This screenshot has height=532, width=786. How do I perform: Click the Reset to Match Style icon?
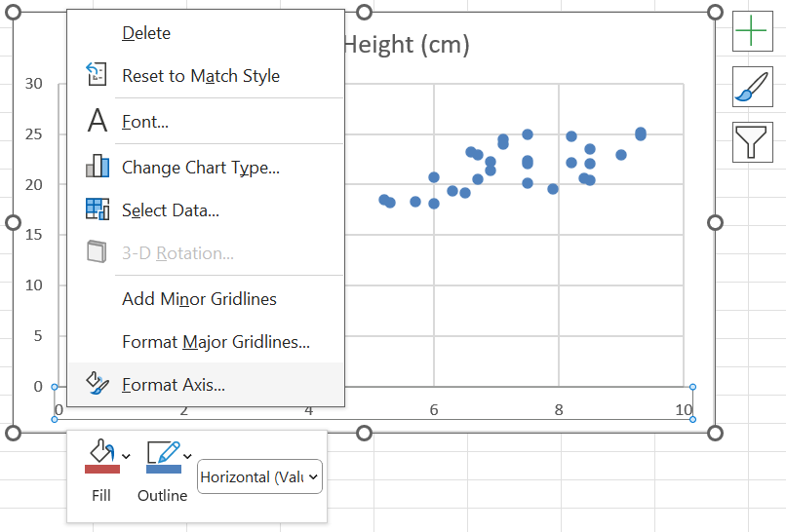pyautogui.click(x=98, y=75)
